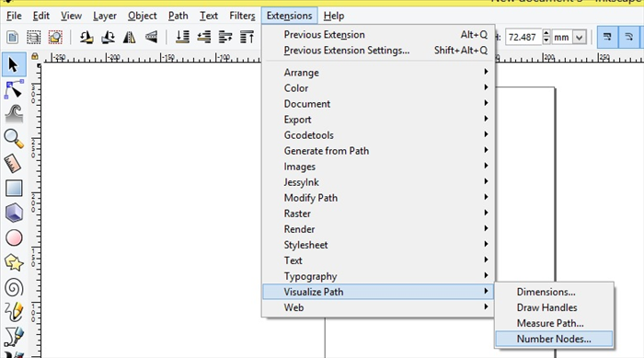Open the Path menu
This screenshot has height=358, width=644.
click(x=178, y=16)
